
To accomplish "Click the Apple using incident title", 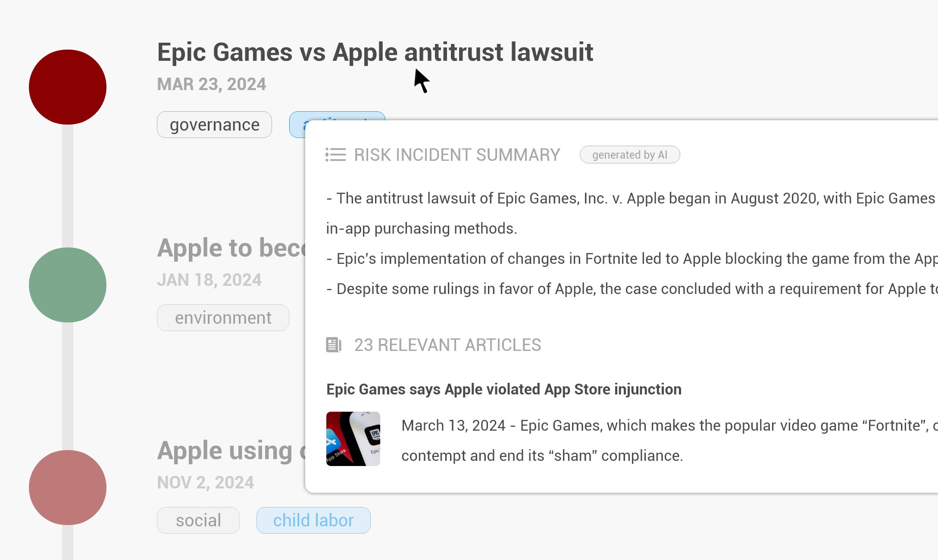I will [x=231, y=451].
